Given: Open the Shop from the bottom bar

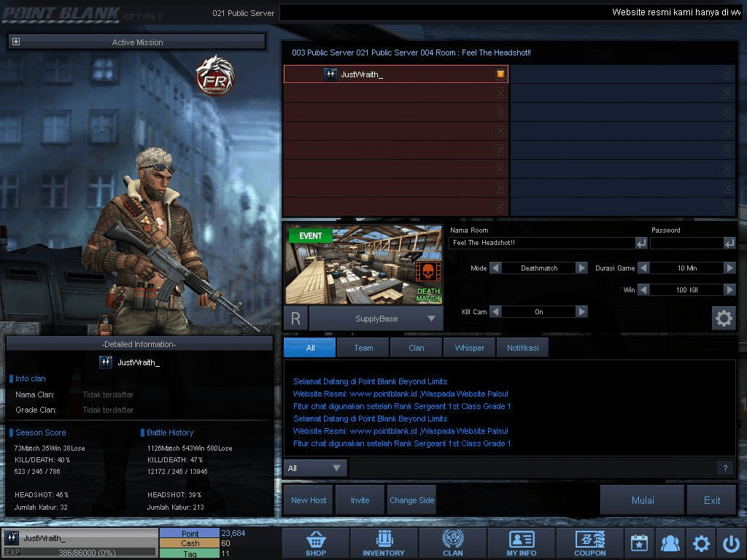Looking at the screenshot, I should click(x=316, y=542).
